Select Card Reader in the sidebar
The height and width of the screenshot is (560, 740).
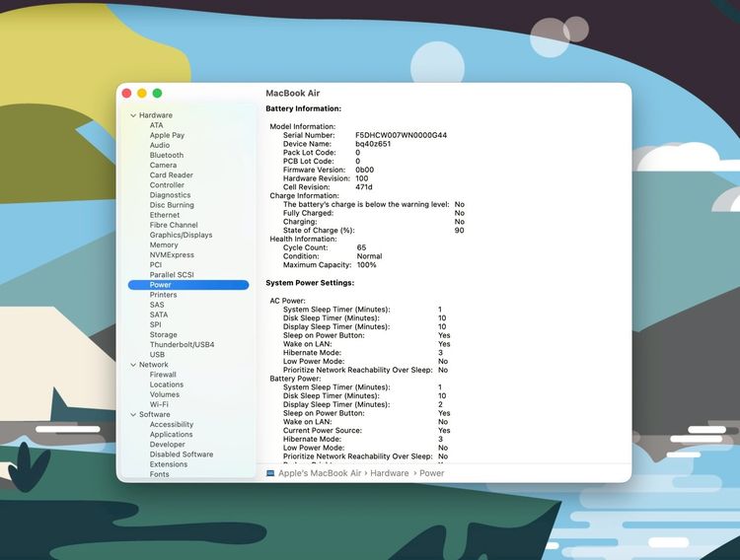tap(172, 175)
